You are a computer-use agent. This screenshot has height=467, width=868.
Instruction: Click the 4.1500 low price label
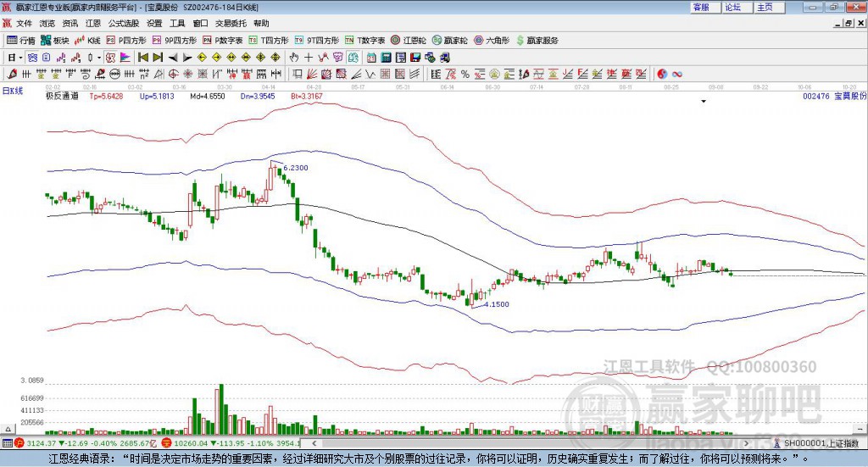coord(497,304)
